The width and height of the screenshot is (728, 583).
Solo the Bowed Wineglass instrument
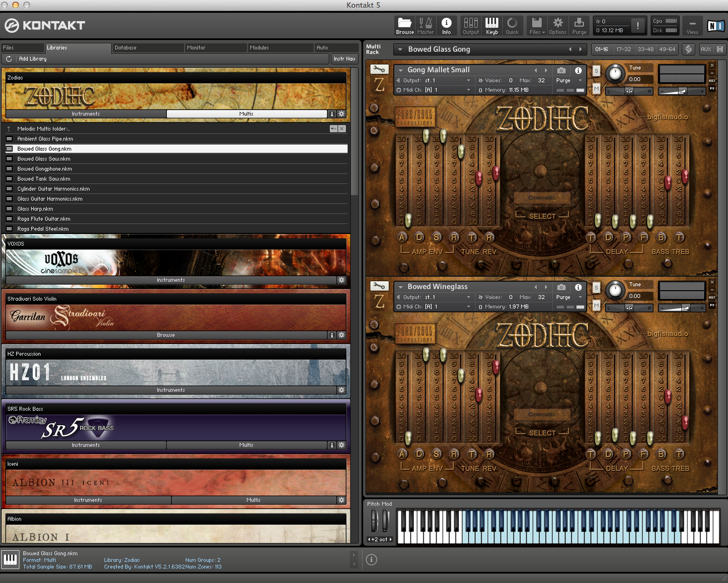(596, 288)
